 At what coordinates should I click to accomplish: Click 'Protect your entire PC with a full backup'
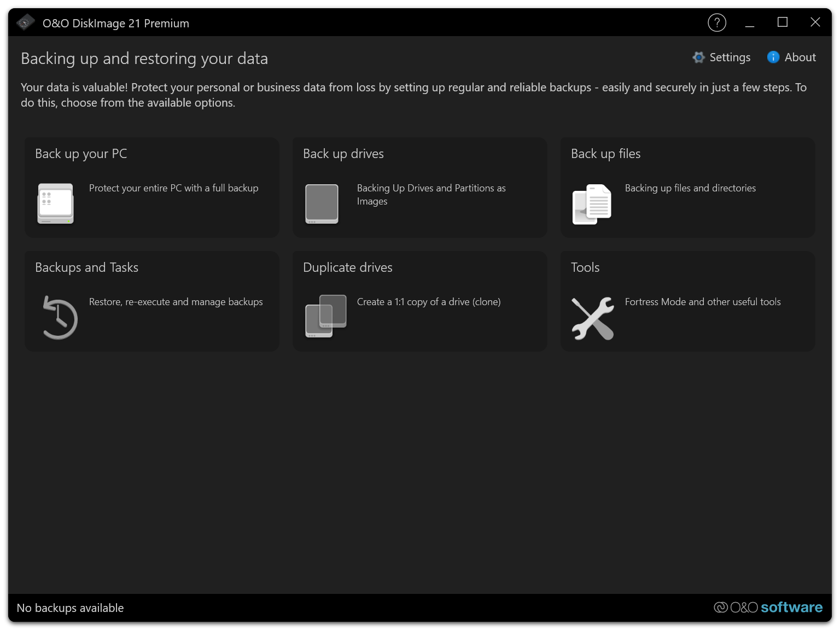173,188
